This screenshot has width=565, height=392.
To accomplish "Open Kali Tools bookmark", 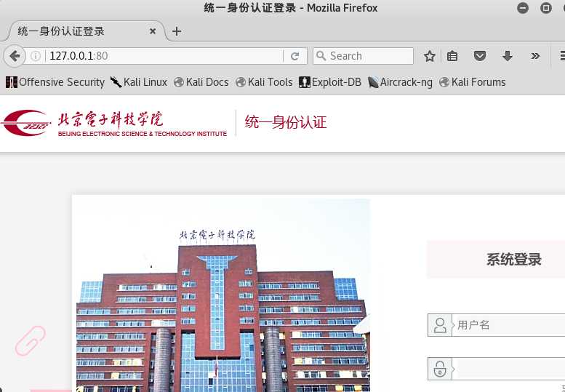I will click(x=264, y=82).
